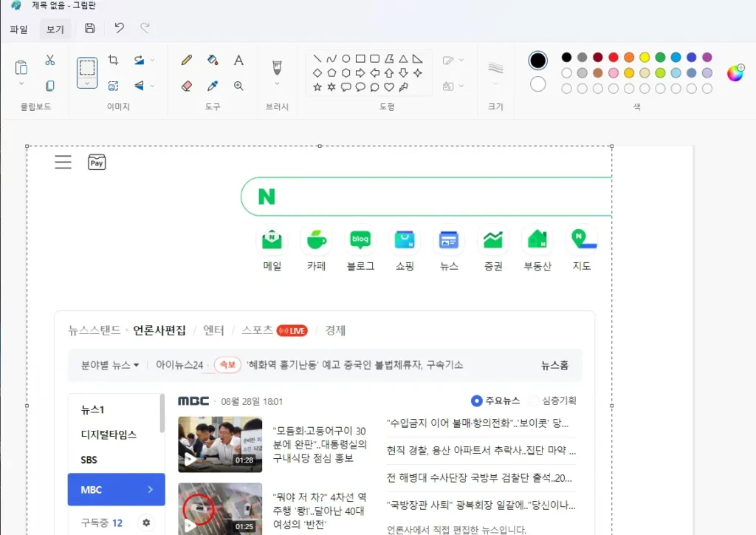756x535 pixels.
Task: Select the Pencil tool
Action: [x=187, y=61]
